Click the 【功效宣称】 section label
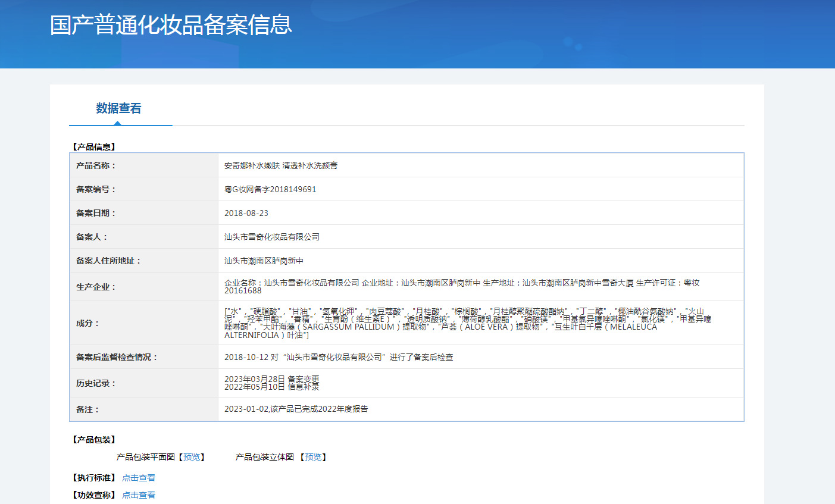 coord(94,495)
